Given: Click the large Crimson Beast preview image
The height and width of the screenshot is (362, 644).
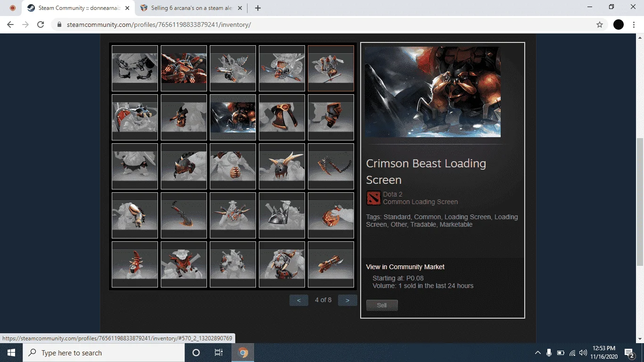Looking at the screenshot, I should (433, 92).
